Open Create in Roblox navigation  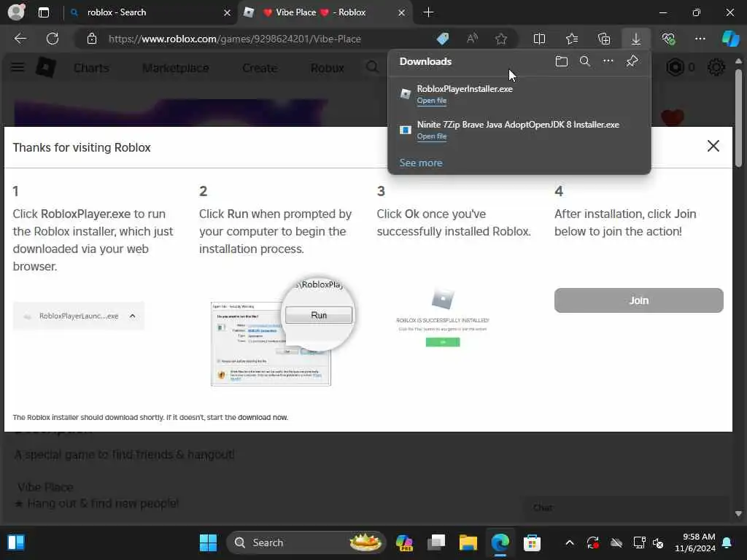(260, 68)
